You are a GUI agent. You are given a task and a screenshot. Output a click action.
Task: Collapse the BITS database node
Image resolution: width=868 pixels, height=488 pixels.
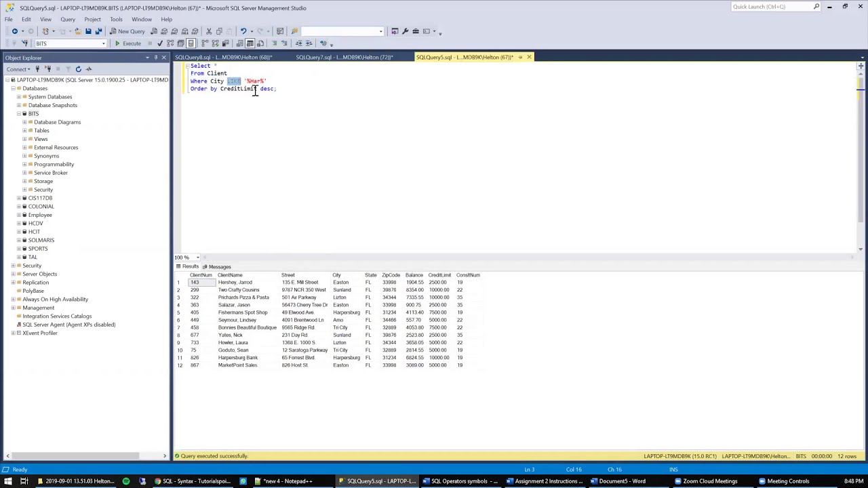click(19, 114)
